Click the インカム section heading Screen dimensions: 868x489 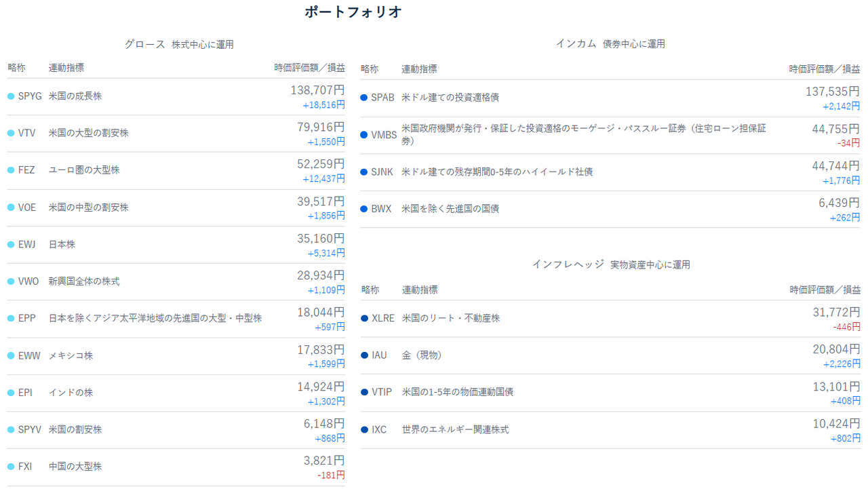(576, 43)
